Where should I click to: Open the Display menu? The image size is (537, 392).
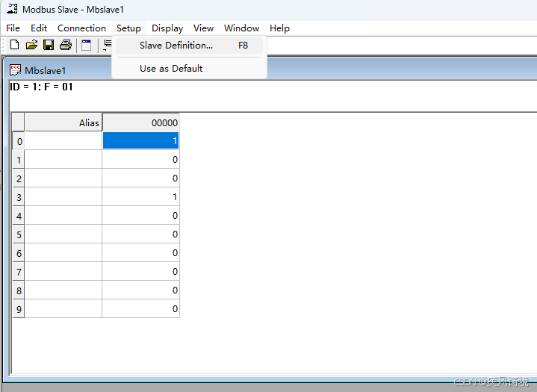(167, 28)
